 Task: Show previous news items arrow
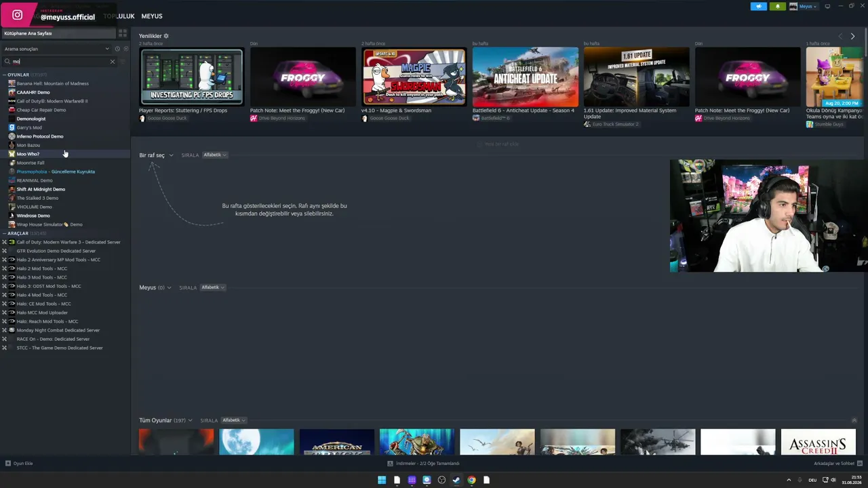click(840, 37)
